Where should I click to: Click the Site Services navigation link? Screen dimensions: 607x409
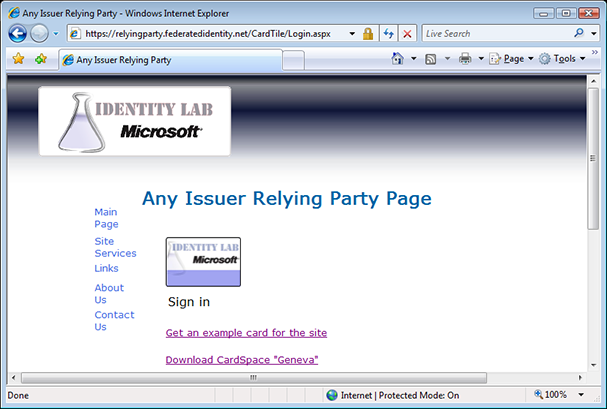[114, 247]
